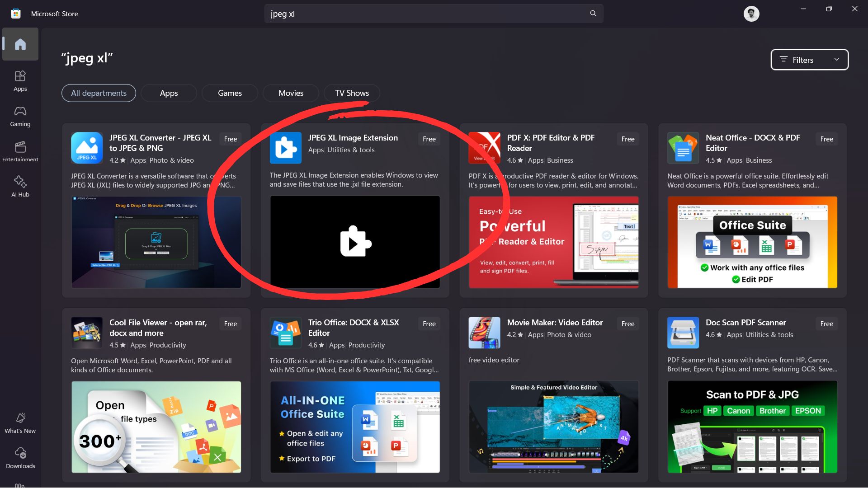Expand the Filters dropdown
This screenshot has height=488, width=868.
tap(809, 60)
